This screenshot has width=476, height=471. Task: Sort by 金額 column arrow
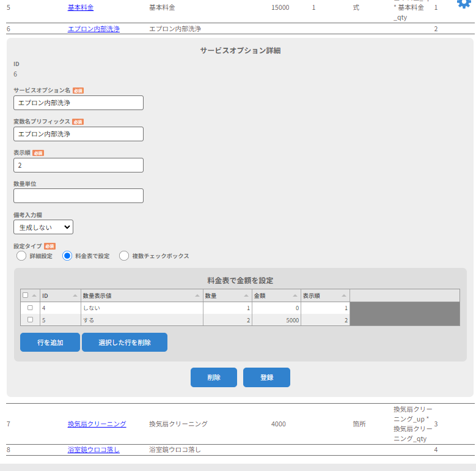point(295,295)
